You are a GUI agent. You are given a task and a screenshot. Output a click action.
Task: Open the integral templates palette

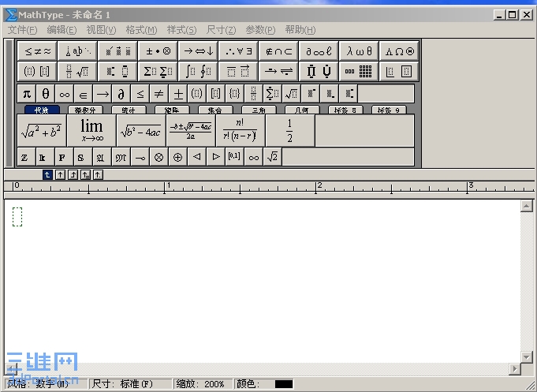tap(198, 71)
